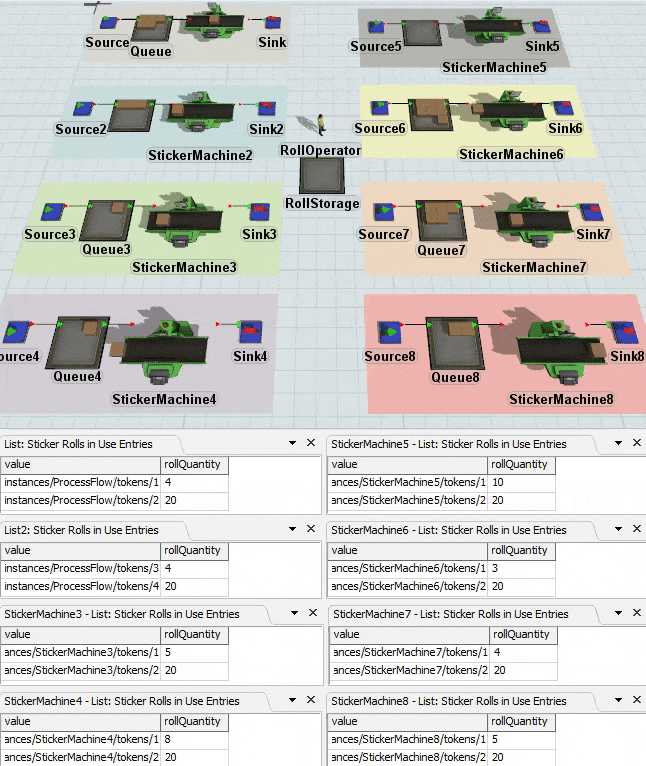Select the RollOperator person in the model
Image resolution: width=646 pixels, height=766 pixels.
321,125
